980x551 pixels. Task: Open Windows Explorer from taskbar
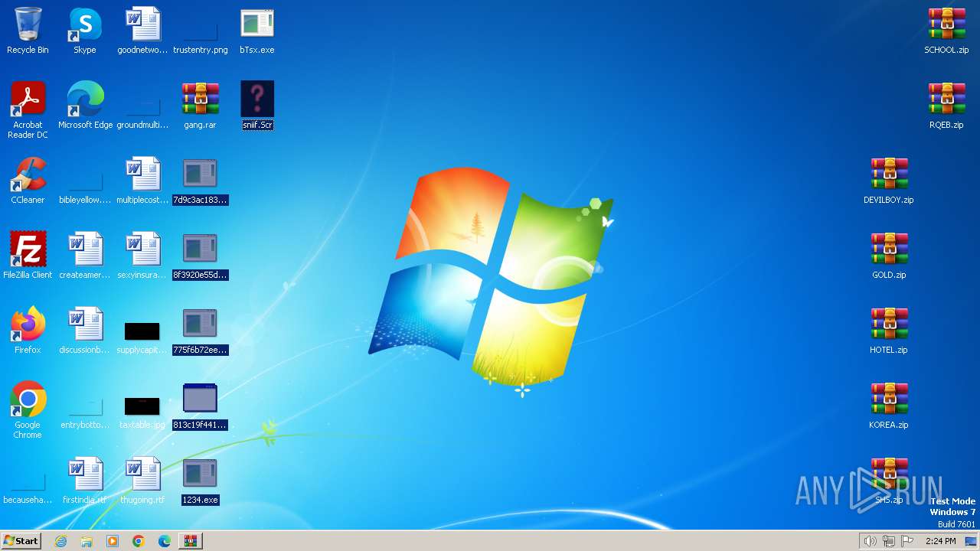[87, 541]
